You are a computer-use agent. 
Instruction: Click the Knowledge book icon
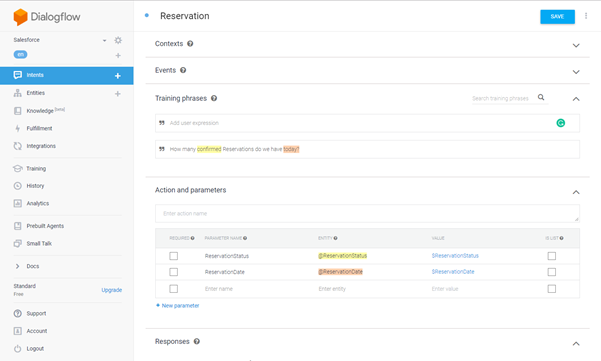point(18,111)
